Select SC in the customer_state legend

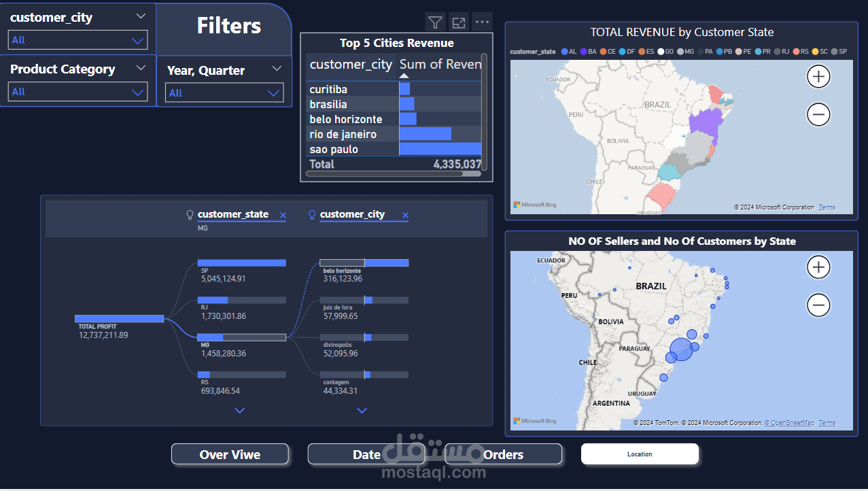point(820,52)
